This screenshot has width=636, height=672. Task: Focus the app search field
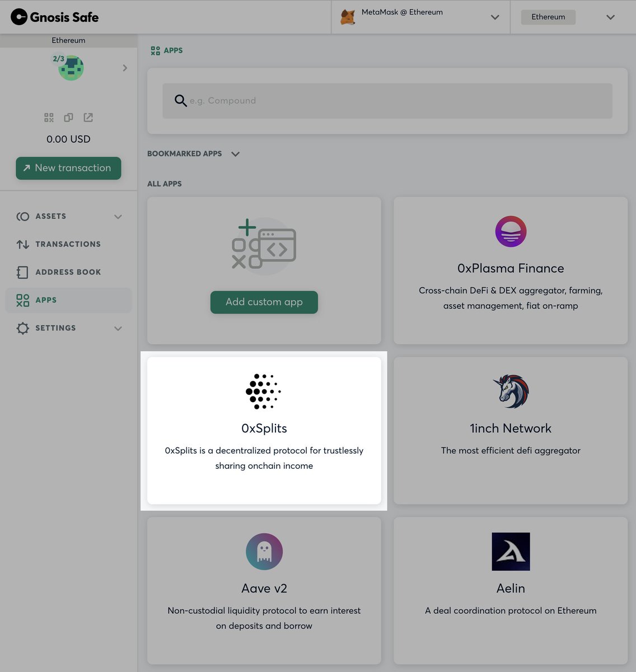[387, 101]
